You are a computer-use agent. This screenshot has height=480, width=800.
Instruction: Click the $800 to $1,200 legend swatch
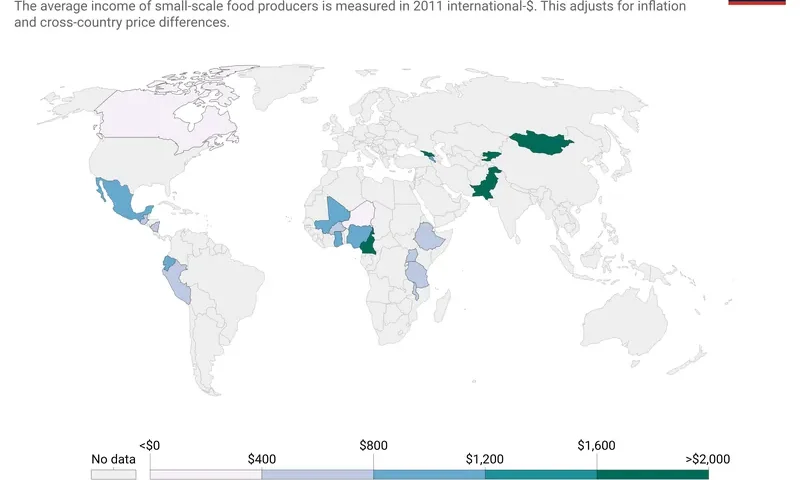point(429,474)
